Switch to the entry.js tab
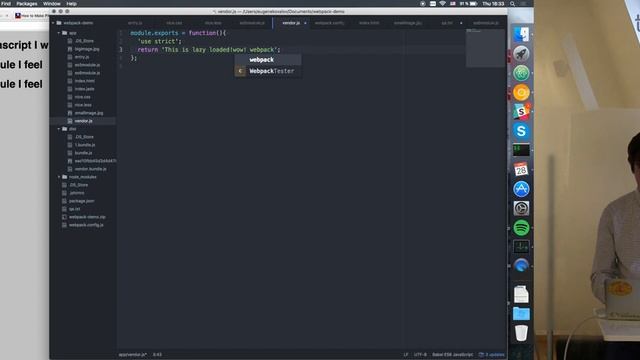 point(135,23)
